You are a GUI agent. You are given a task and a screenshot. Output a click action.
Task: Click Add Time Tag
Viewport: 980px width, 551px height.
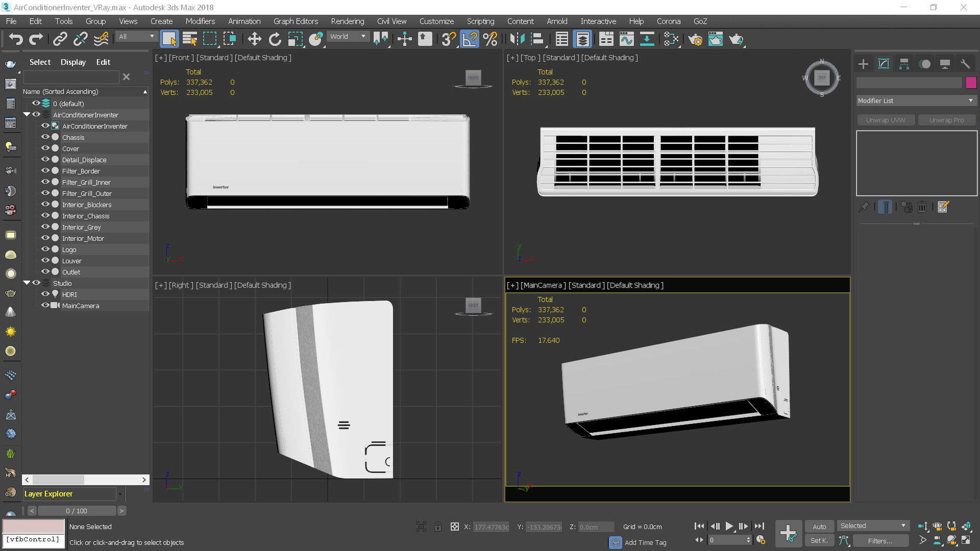[645, 542]
